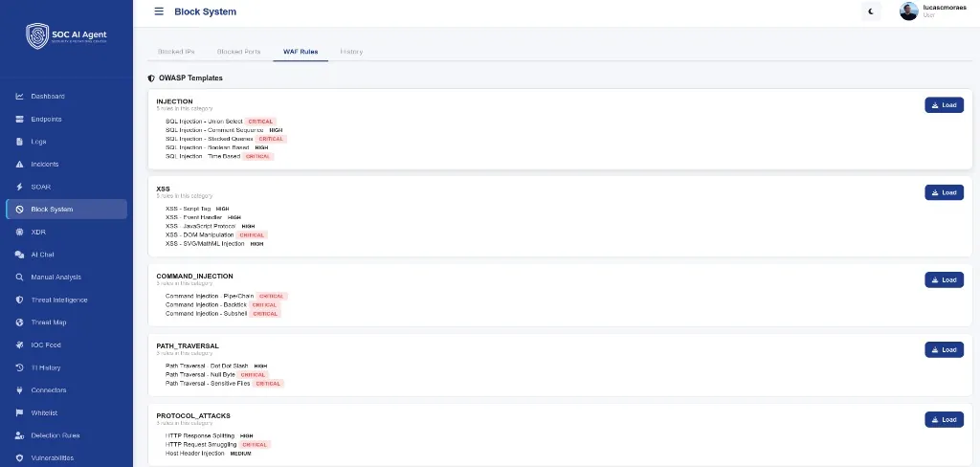Click Path Traversal - Null Byte rule
Image resolution: width=980 pixels, height=467 pixels.
(x=200, y=374)
